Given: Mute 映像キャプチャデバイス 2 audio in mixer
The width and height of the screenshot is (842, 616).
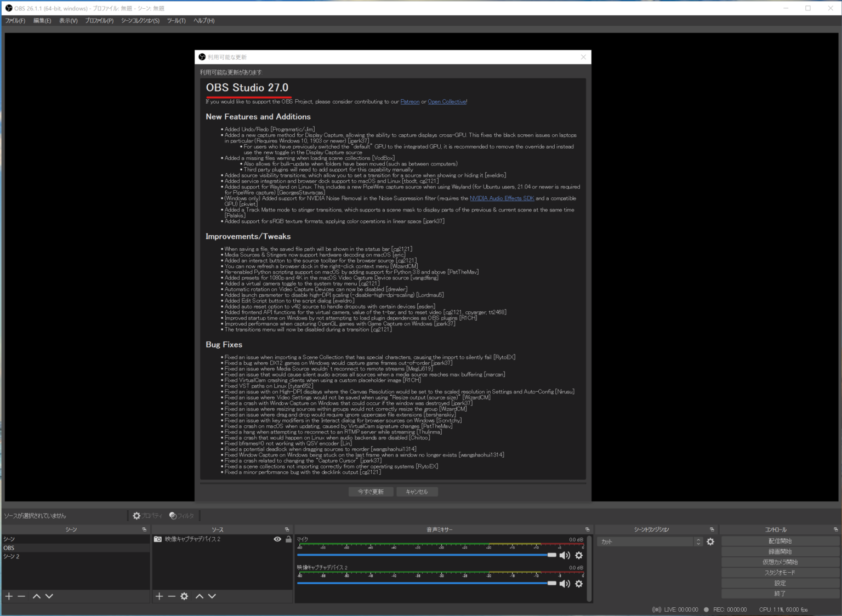Looking at the screenshot, I should point(565,584).
